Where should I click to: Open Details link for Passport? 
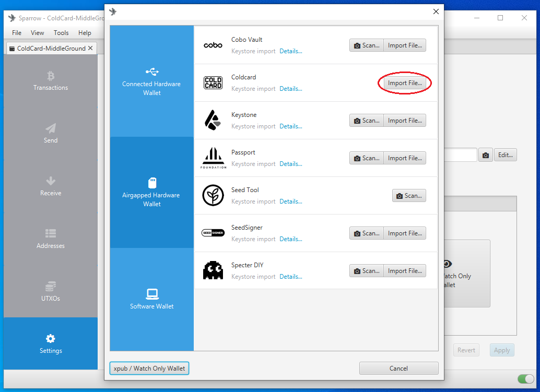coord(291,164)
